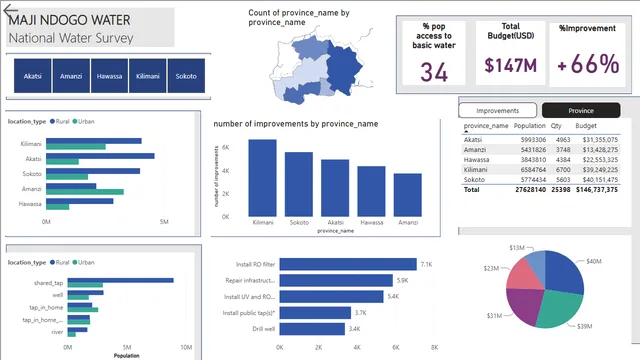The width and height of the screenshot is (640, 360).
Task: Click the back arrow icon
Action: point(11,11)
